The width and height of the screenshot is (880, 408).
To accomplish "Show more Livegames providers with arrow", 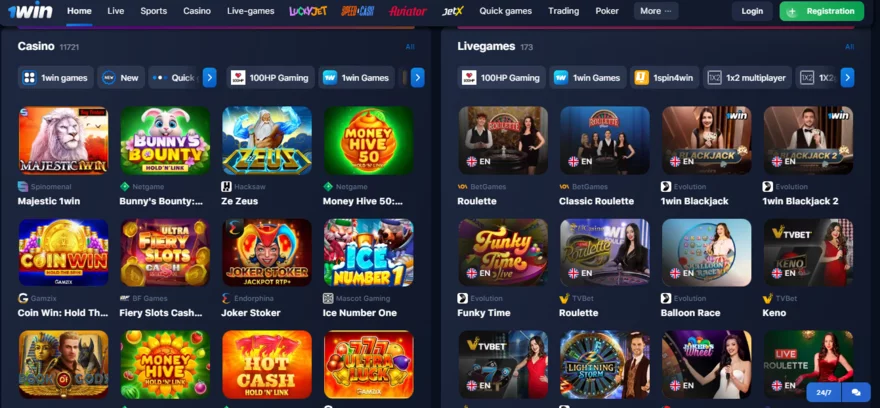I will (x=847, y=77).
